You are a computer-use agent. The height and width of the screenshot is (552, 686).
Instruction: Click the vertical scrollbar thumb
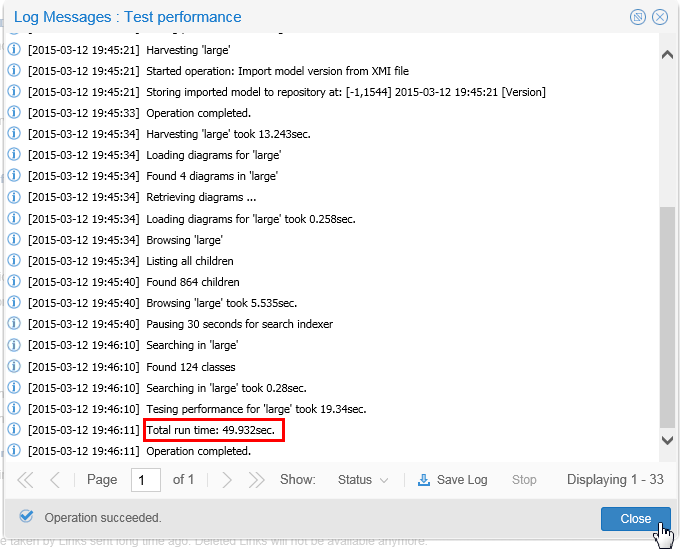click(x=667, y=317)
